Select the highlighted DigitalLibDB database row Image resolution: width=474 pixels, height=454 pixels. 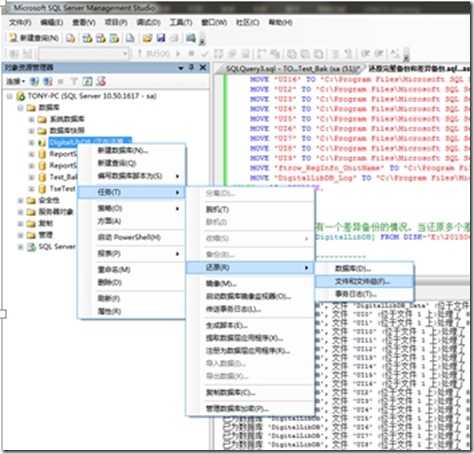tap(90, 142)
